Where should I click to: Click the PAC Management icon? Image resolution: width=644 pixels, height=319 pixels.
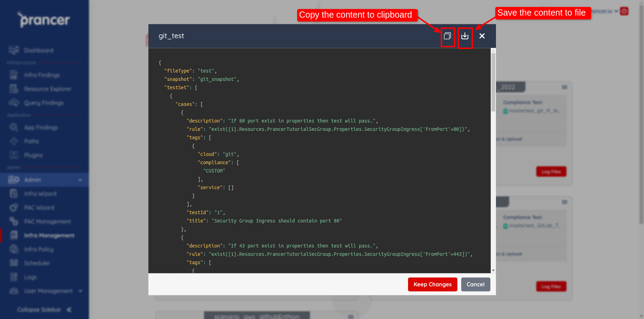(x=14, y=221)
